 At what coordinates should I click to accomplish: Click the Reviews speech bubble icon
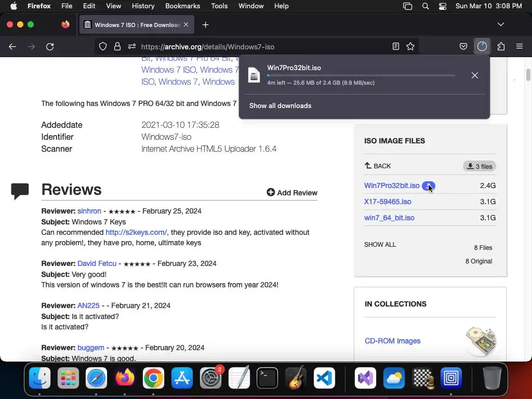[x=20, y=191]
